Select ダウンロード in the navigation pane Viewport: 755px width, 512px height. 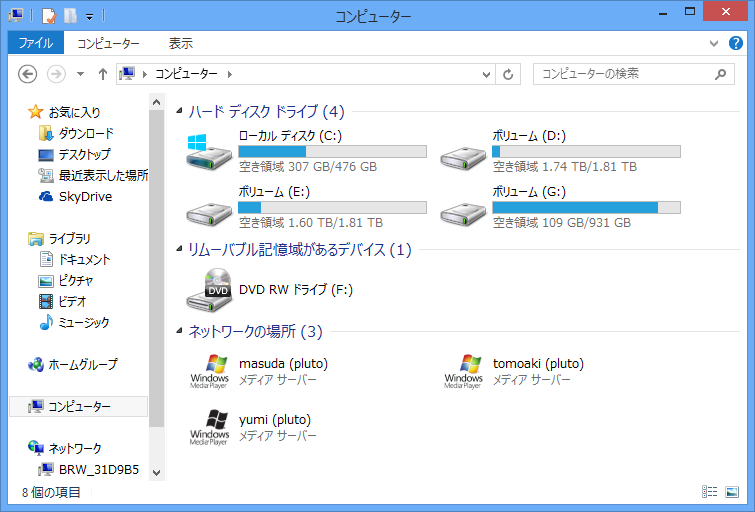[x=85, y=133]
